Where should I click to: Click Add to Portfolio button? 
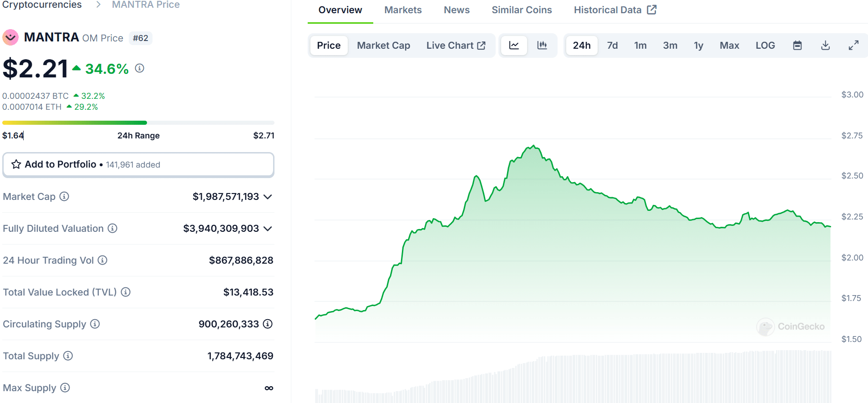[x=138, y=164]
